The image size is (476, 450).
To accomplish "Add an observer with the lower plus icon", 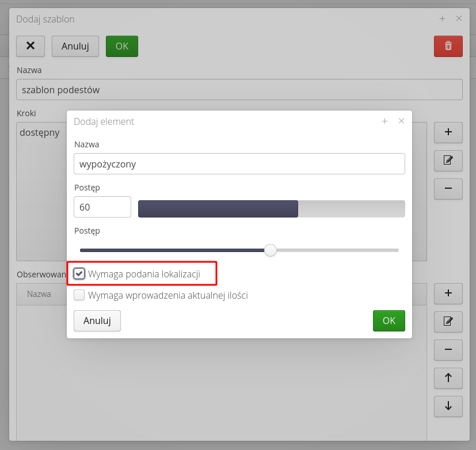I will point(448,293).
